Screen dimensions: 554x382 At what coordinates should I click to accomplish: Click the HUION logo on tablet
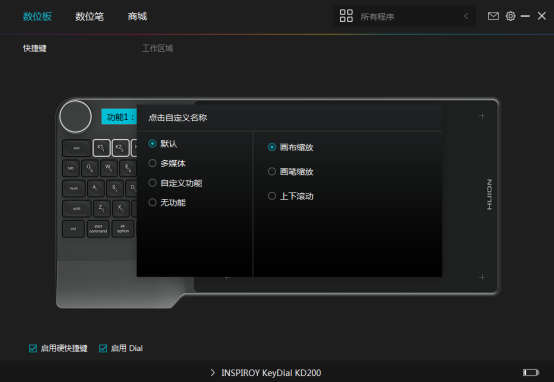pyautogui.click(x=489, y=194)
